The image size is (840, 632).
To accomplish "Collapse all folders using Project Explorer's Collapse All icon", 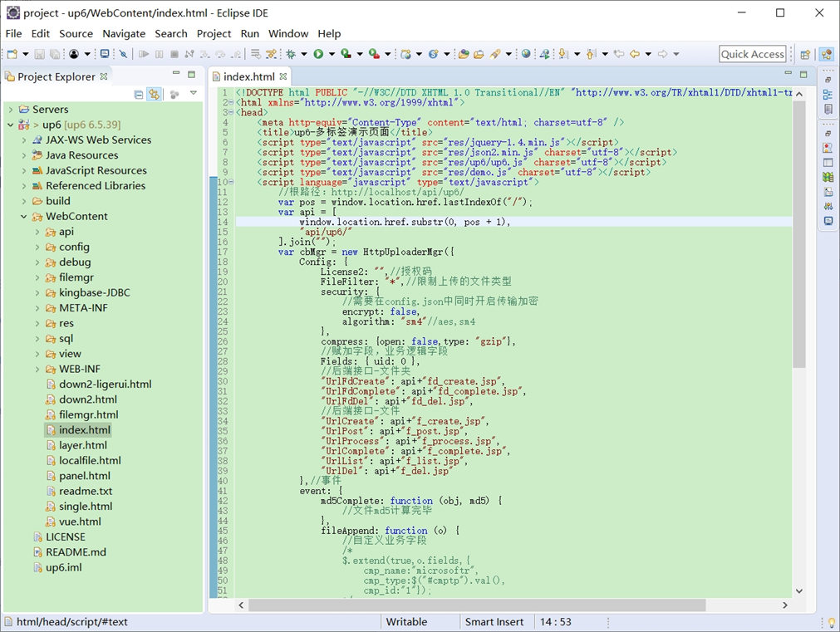I will tap(139, 93).
